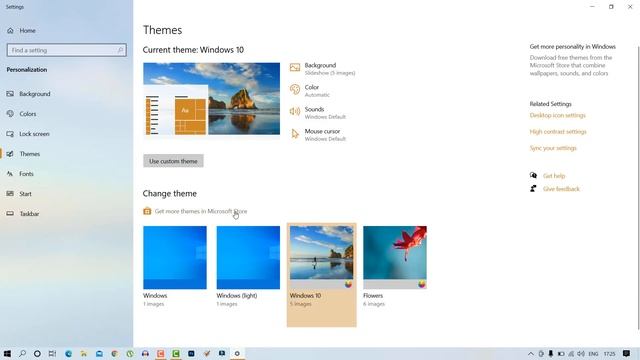Open the Mail app on the taskbar
This screenshot has height=360, width=640.
tap(99, 353)
